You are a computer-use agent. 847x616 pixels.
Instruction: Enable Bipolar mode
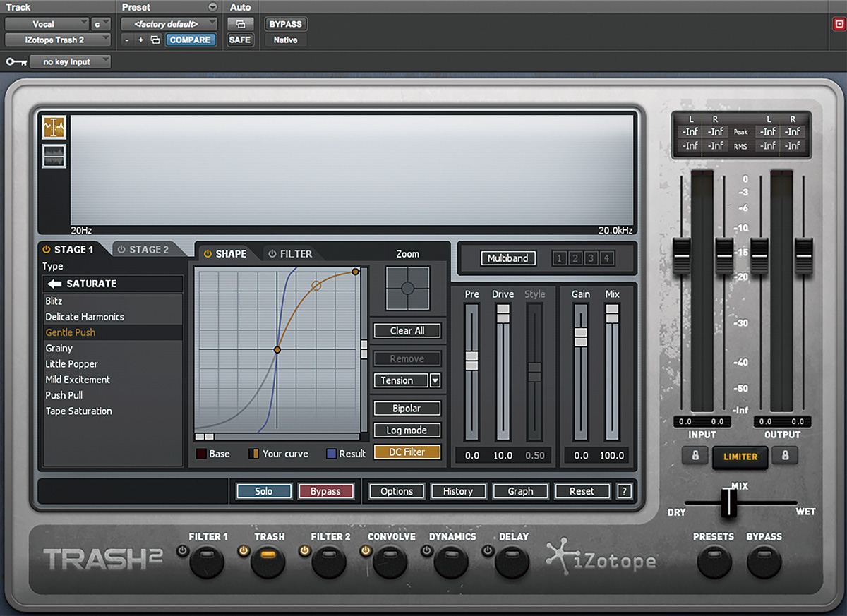(x=407, y=409)
